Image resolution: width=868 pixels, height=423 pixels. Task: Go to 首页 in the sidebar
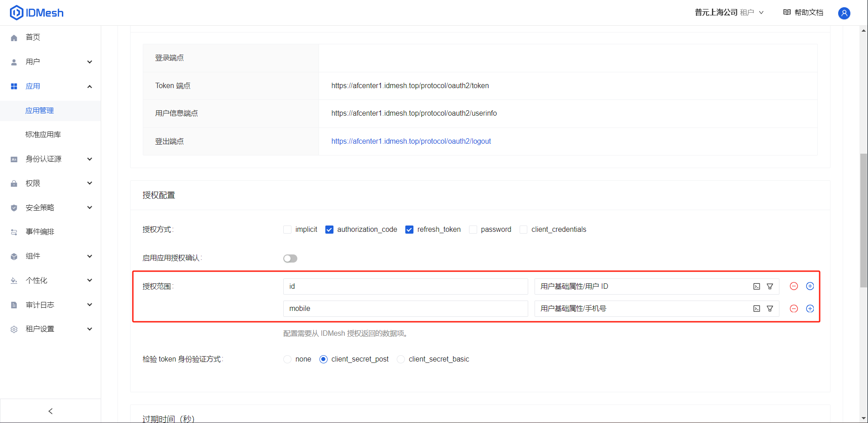click(x=33, y=38)
